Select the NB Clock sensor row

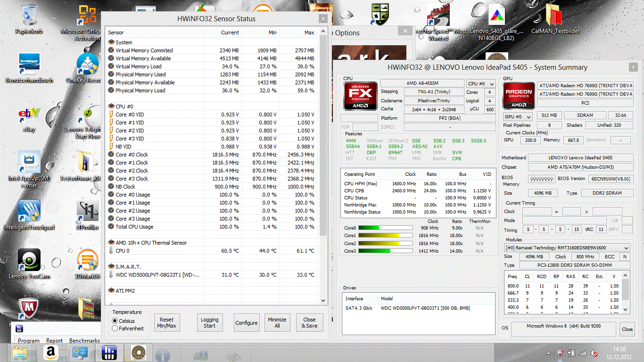point(212,187)
